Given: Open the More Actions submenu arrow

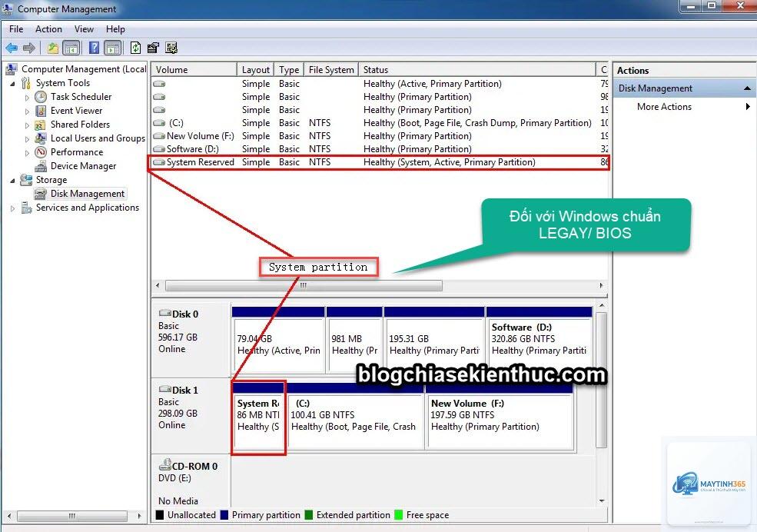Looking at the screenshot, I should [x=748, y=107].
